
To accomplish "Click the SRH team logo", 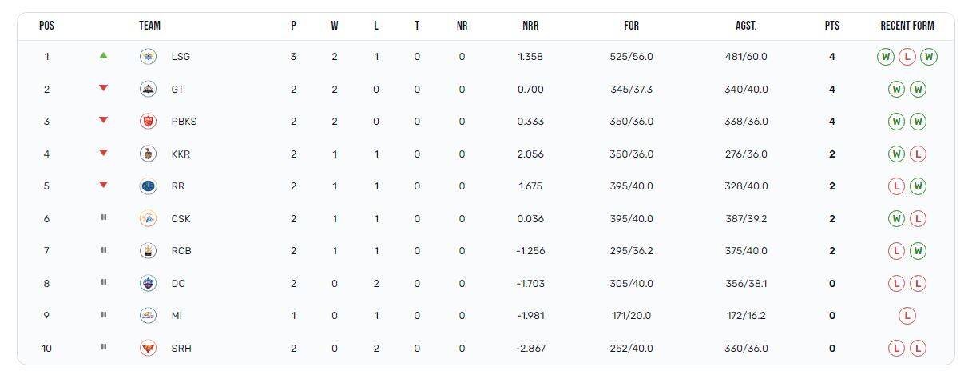I will (x=148, y=349).
